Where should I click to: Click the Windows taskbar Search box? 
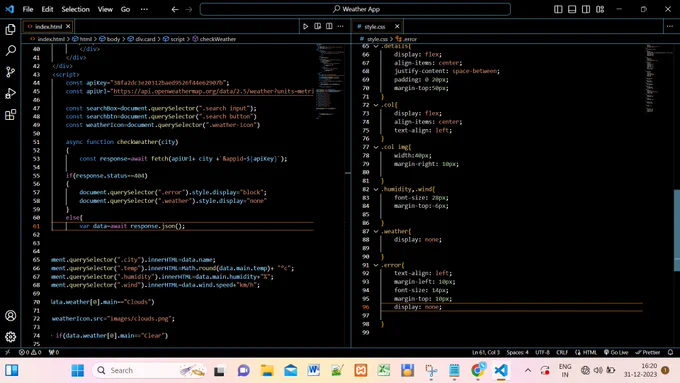click(149, 370)
